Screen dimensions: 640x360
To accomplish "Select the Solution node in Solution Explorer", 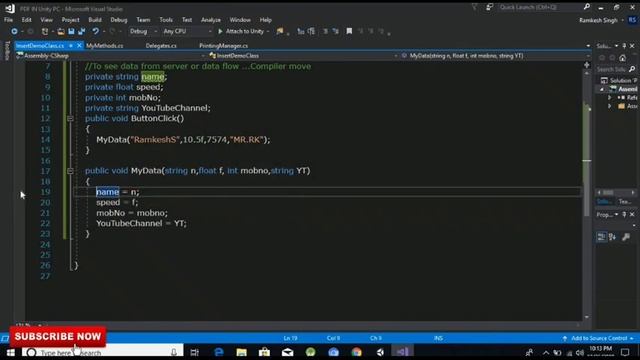I will coord(618,80).
